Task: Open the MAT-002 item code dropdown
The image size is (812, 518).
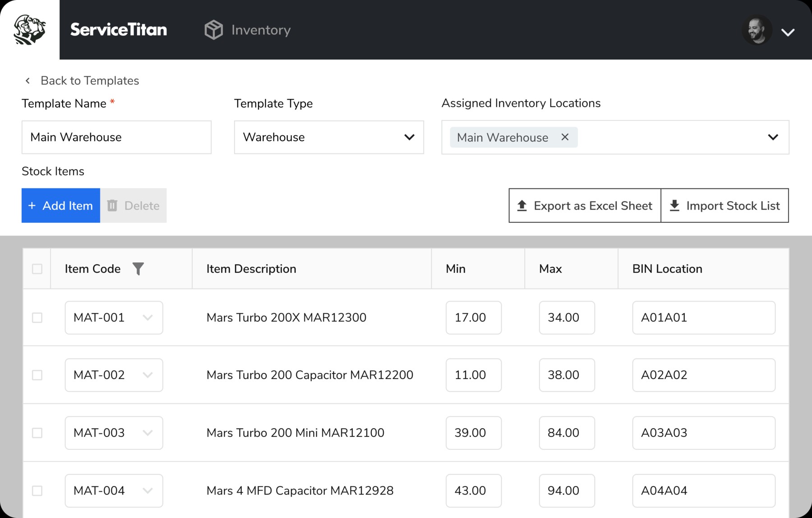Action: click(x=114, y=375)
